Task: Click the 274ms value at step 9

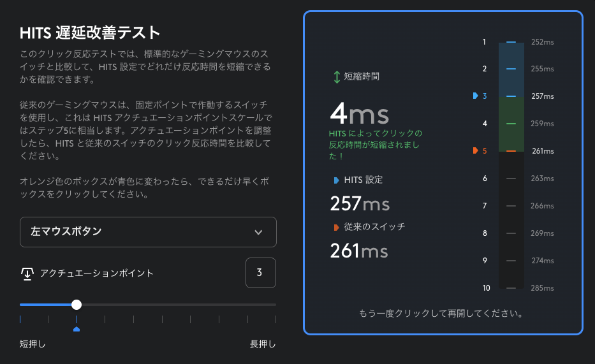Action: (543, 261)
